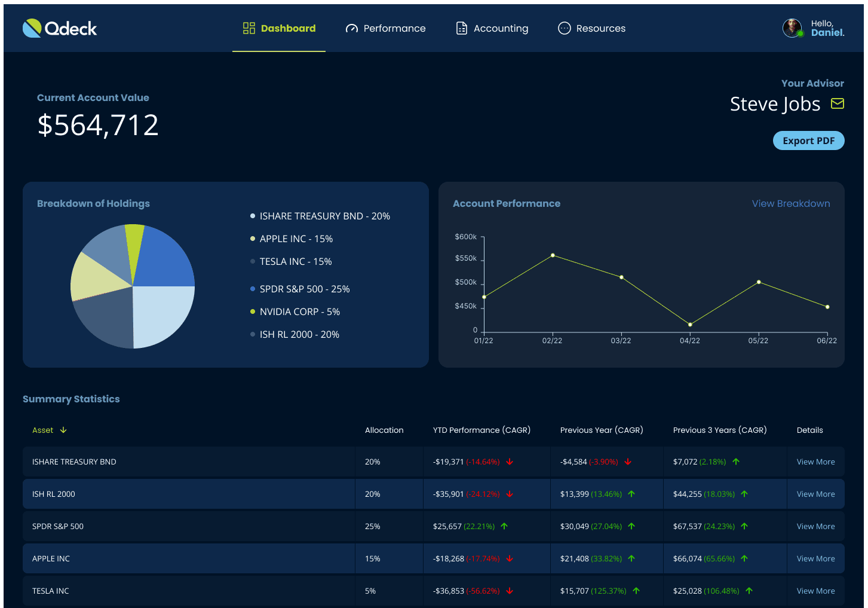Click the Previous 3 Years (CAGR) header

pos(720,430)
